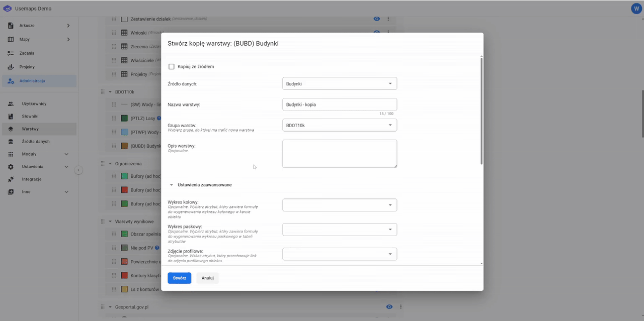Enable the Kopiuj ze źródłem checkbox

click(x=172, y=67)
